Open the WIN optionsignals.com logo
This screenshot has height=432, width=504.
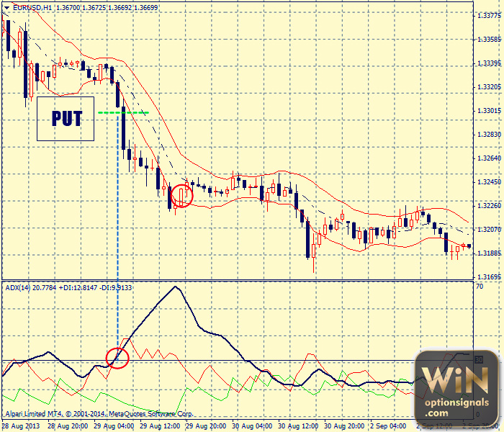coord(457,385)
